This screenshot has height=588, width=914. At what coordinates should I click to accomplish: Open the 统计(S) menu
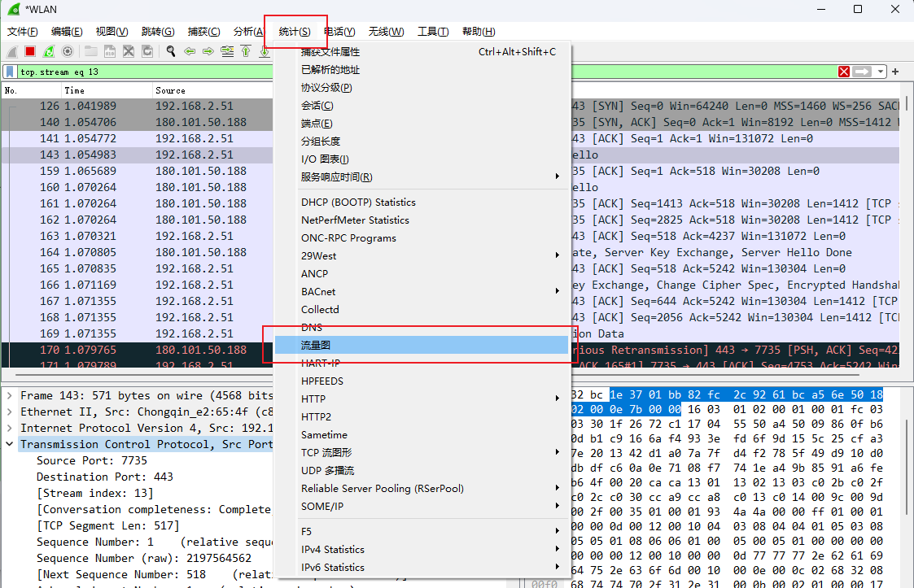click(x=295, y=32)
